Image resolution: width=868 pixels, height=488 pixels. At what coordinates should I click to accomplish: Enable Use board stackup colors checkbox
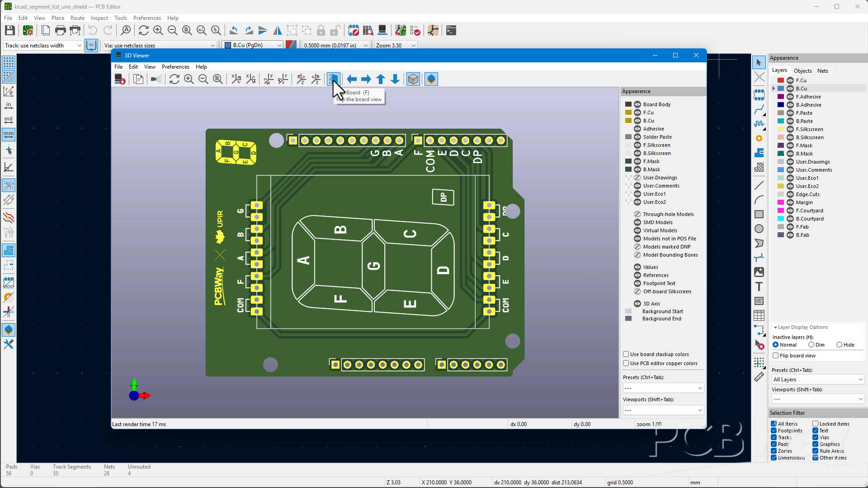click(626, 354)
